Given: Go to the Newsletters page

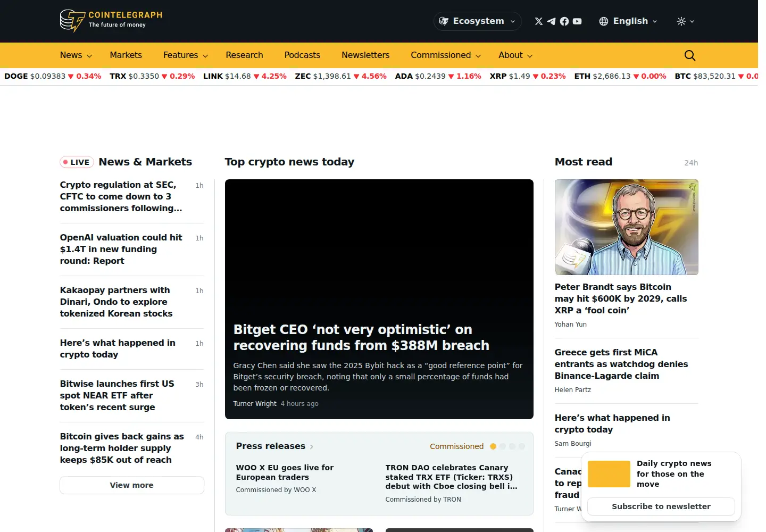Looking at the screenshot, I should click(x=365, y=55).
